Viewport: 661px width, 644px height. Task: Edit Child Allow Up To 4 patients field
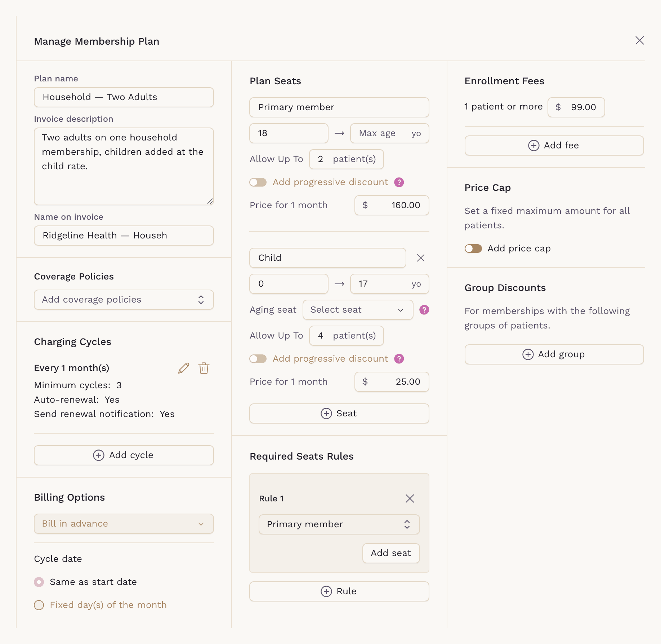[x=346, y=336]
